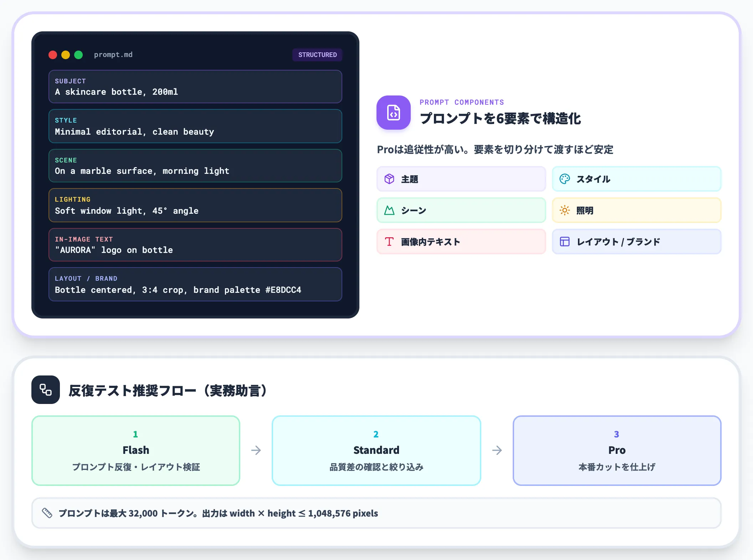753x560 pixels.
Task: Click the layout grid icon next to レイアウト / ブランド
Action: tap(565, 242)
